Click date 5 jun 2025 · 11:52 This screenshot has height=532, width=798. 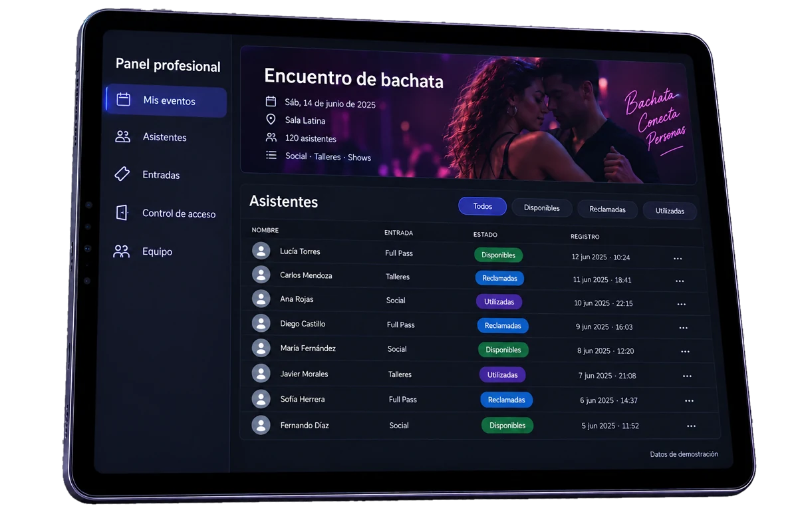pyautogui.click(x=610, y=426)
